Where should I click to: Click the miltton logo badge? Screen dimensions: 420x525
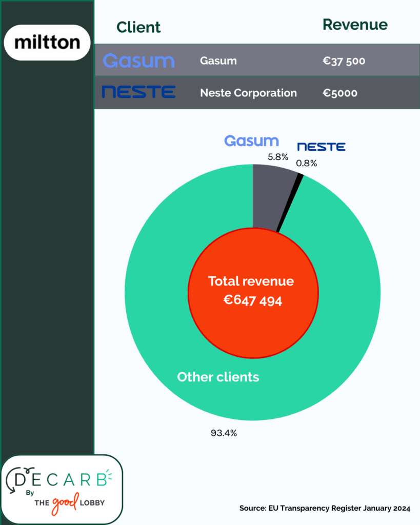tap(47, 43)
